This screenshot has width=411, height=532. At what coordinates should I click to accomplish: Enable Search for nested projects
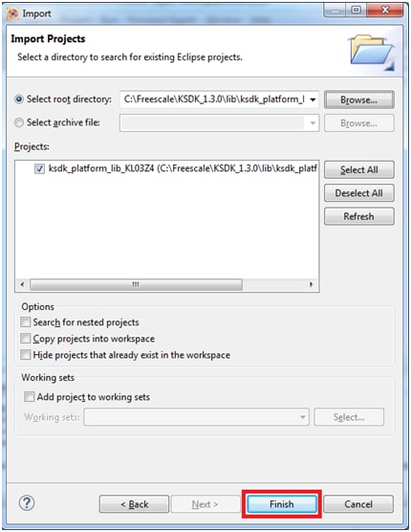click(x=26, y=322)
